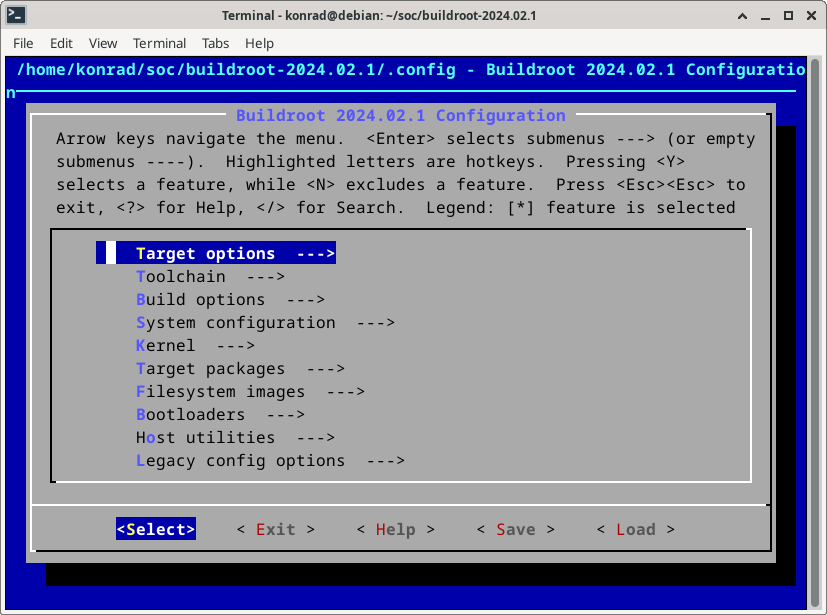Click the terminal's vertical scrollbar
This screenshot has width=827, height=615.
pos(815,332)
